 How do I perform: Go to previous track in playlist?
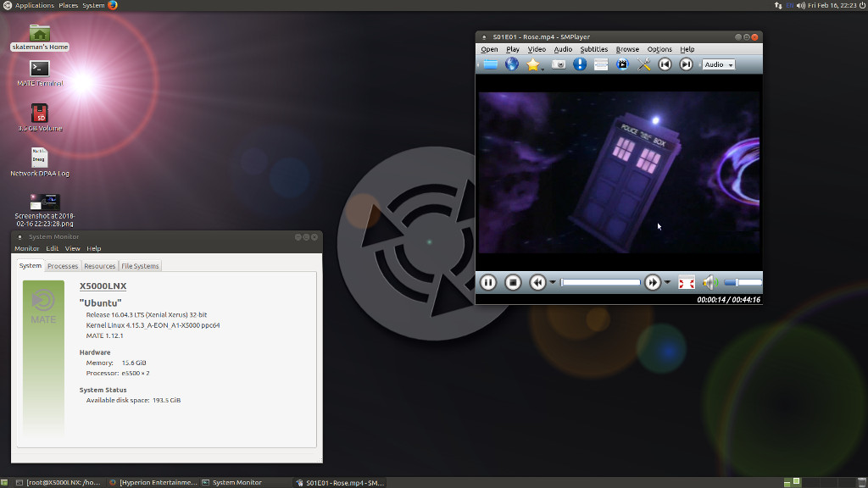(665, 64)
